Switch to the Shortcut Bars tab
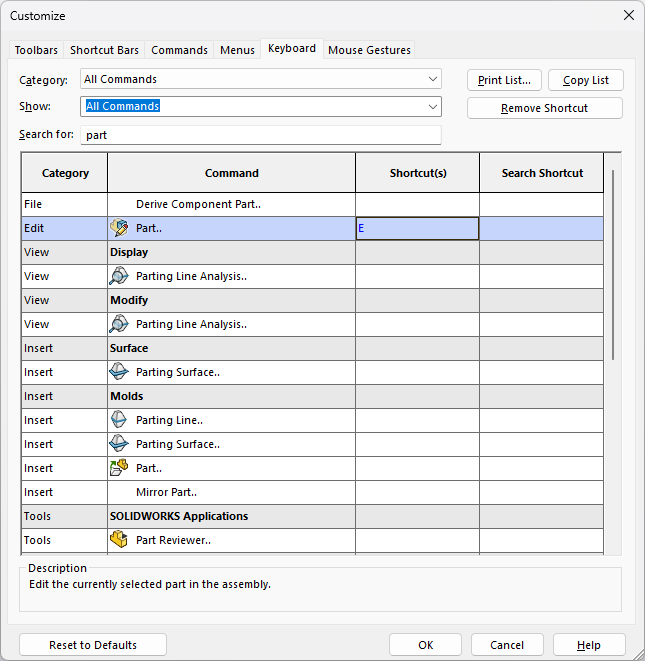 [x=104, y=50]
